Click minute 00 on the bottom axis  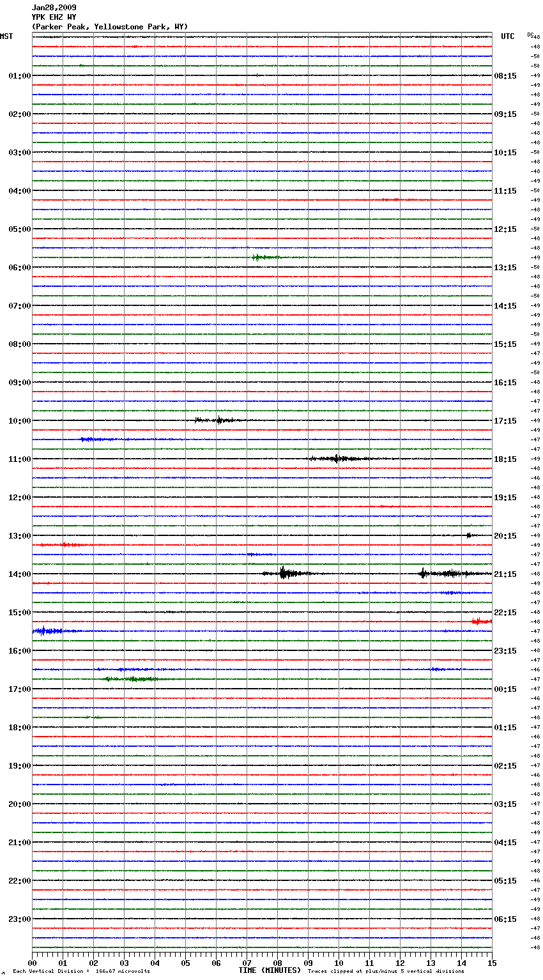pos(32,963)
